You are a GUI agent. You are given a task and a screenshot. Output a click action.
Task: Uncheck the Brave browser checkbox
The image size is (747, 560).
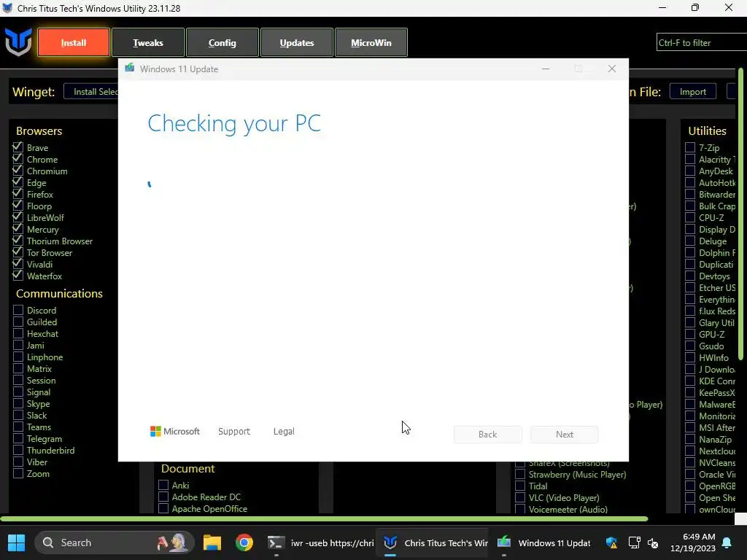click(18, 147)
